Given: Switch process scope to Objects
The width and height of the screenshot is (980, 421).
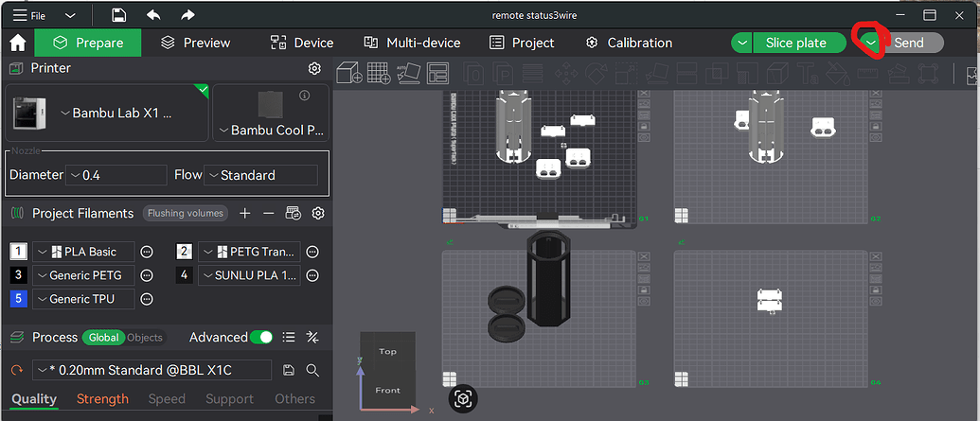Looking at the screenshot, I should click(145, 338).
